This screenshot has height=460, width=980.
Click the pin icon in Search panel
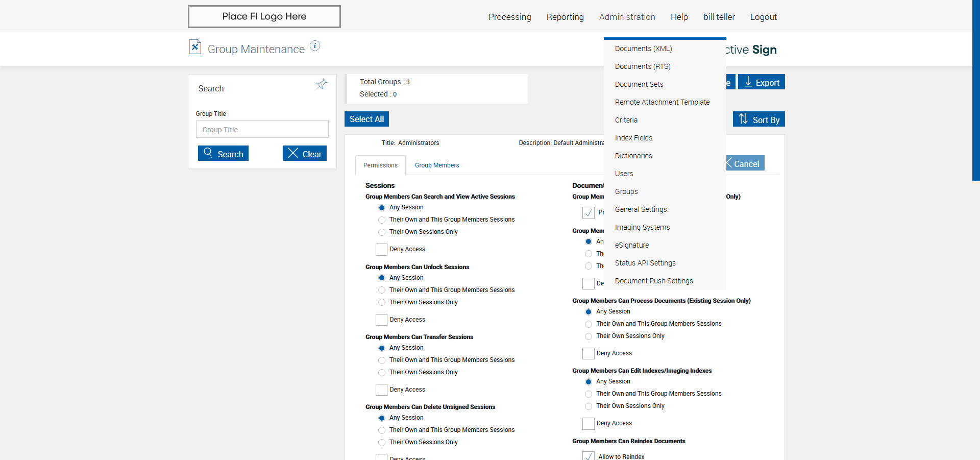point(321,84)
